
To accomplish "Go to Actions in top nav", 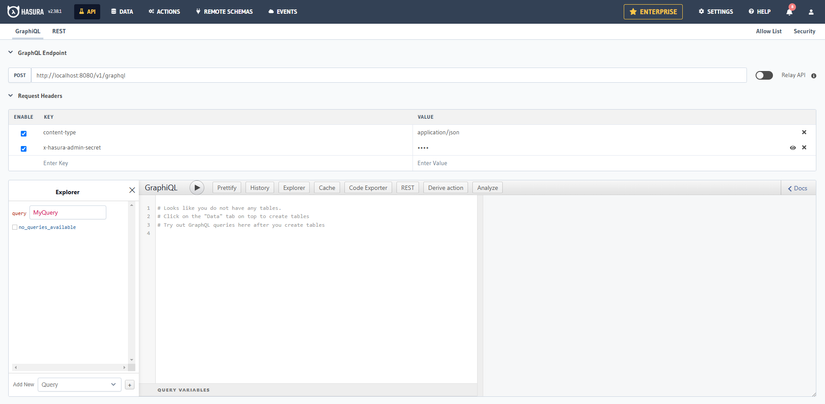I will [164, 12].
